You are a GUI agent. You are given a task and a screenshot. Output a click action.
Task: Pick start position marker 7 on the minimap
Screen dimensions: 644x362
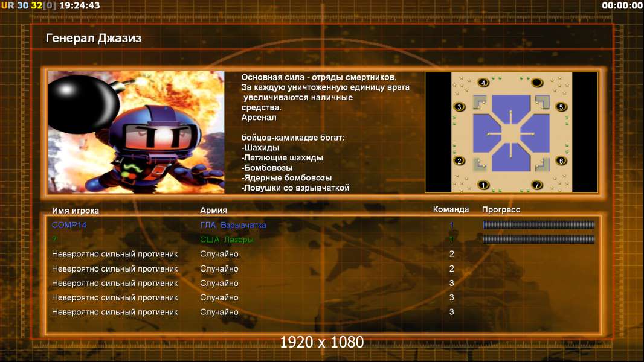tap(536, 185)
